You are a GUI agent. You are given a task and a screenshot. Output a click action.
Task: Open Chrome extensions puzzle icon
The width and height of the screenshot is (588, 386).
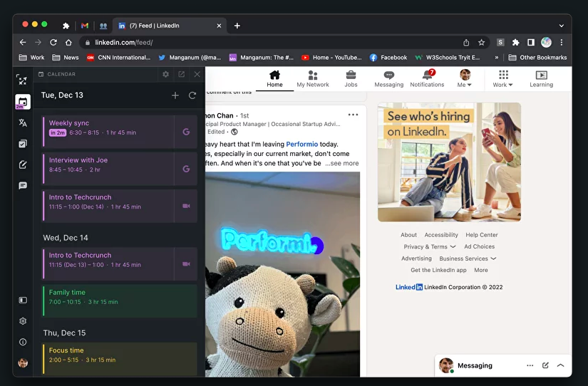point(515,42)
